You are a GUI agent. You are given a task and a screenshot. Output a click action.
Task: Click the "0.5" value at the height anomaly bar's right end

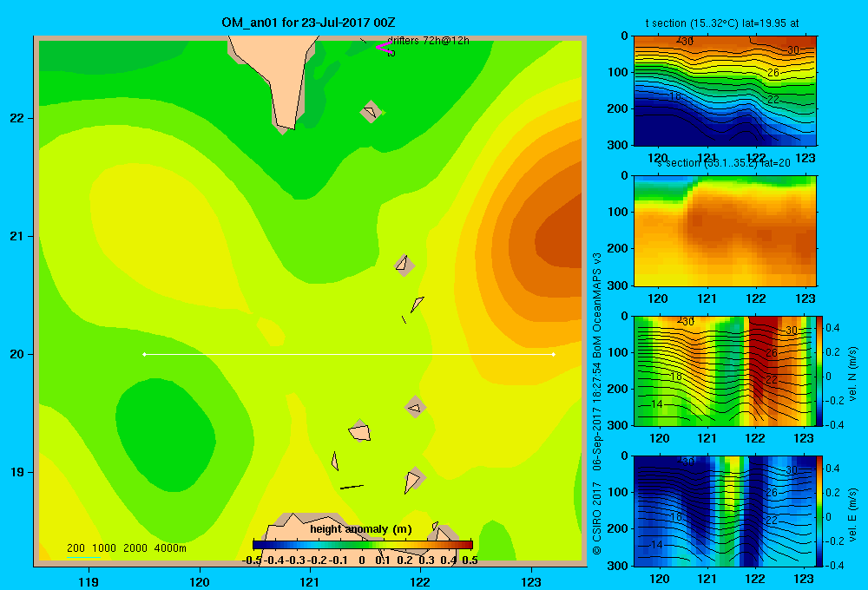470,560
